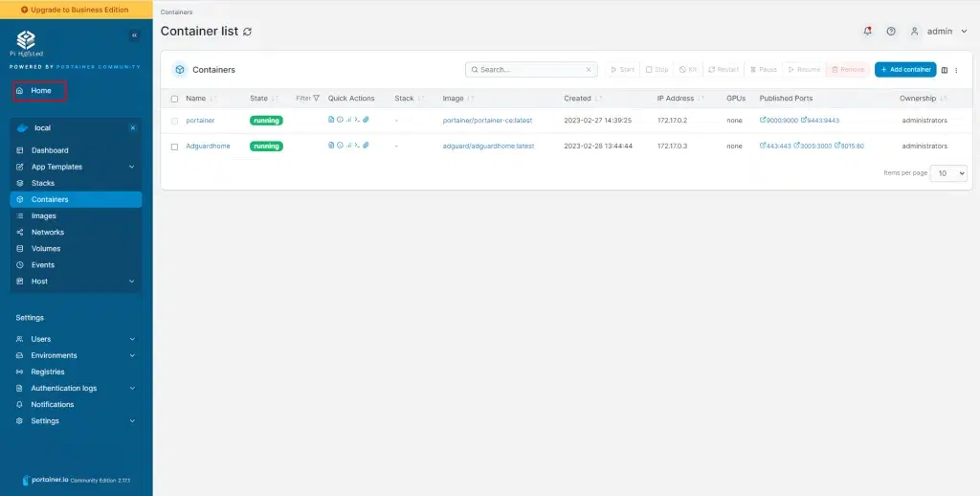Open the Items per page dropdown
Screen dimensions: 980x496
tap(948, 173)
